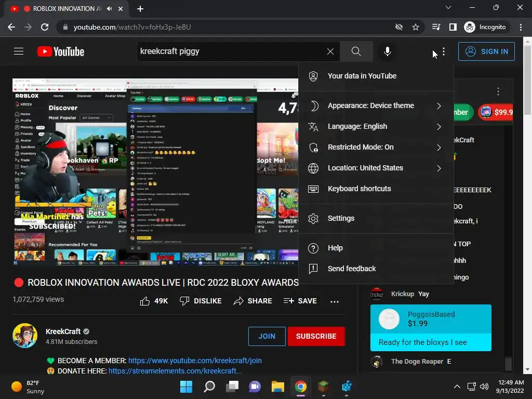Click the browser back arrow
The image size is (532, 399).
click(x=11, y=27)
